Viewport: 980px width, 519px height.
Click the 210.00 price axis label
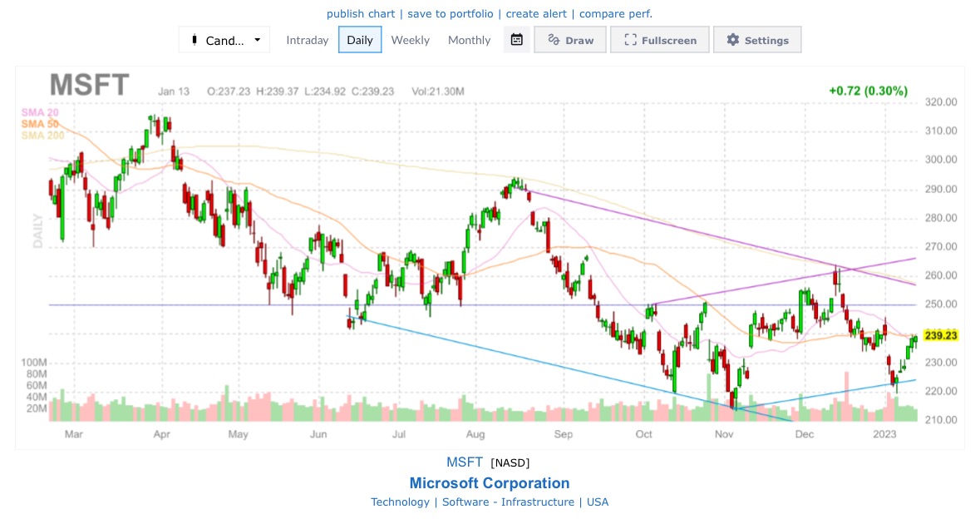(941, 420)
